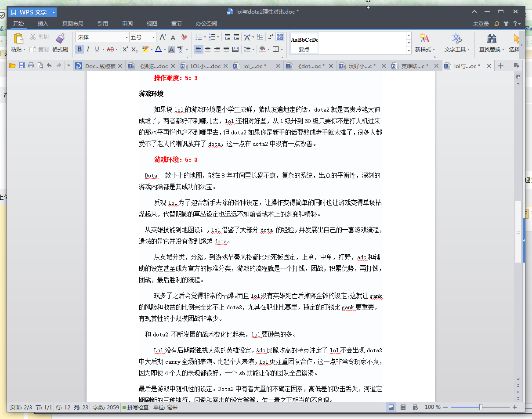Right align the paragraph
532x419 pixels.
(217, 49)
